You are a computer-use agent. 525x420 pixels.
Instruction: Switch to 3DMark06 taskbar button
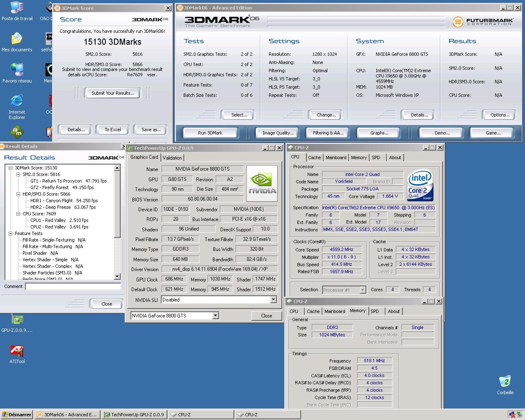67,415
